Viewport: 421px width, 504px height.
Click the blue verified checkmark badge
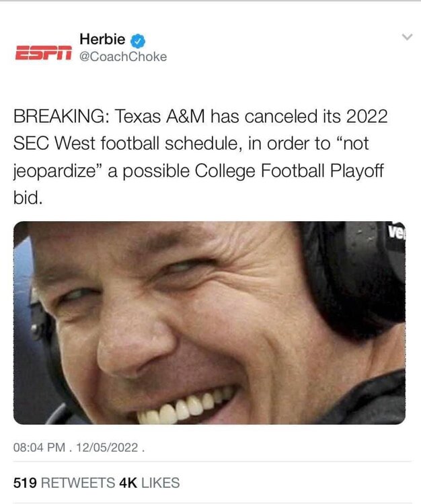click(138, 40)
